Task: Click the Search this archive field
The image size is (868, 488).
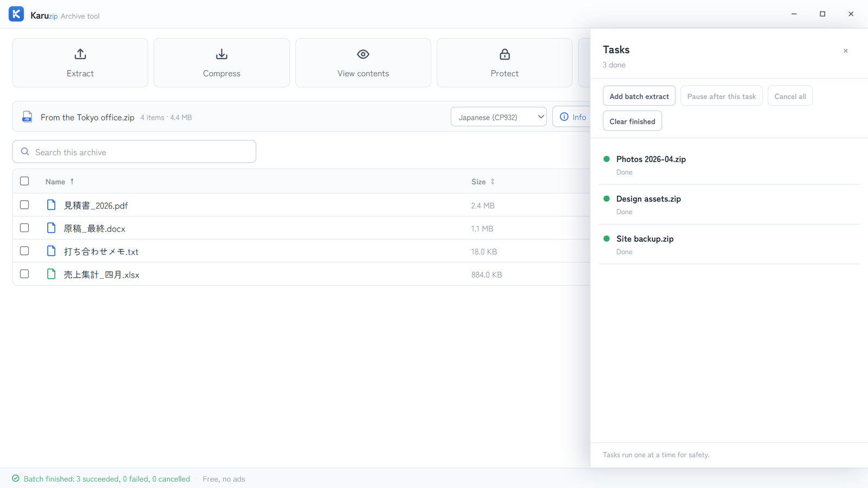Action: point(134,152)
